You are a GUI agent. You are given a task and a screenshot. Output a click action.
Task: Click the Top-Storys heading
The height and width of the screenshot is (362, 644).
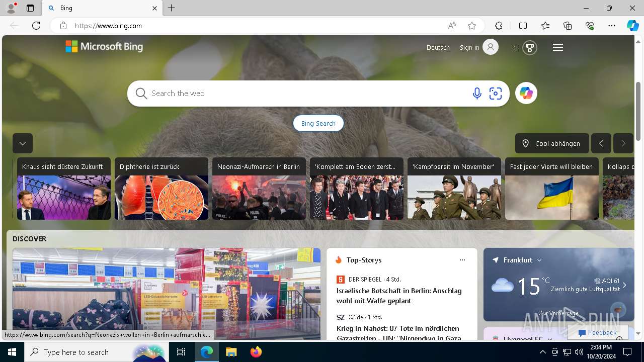(364, 260)
